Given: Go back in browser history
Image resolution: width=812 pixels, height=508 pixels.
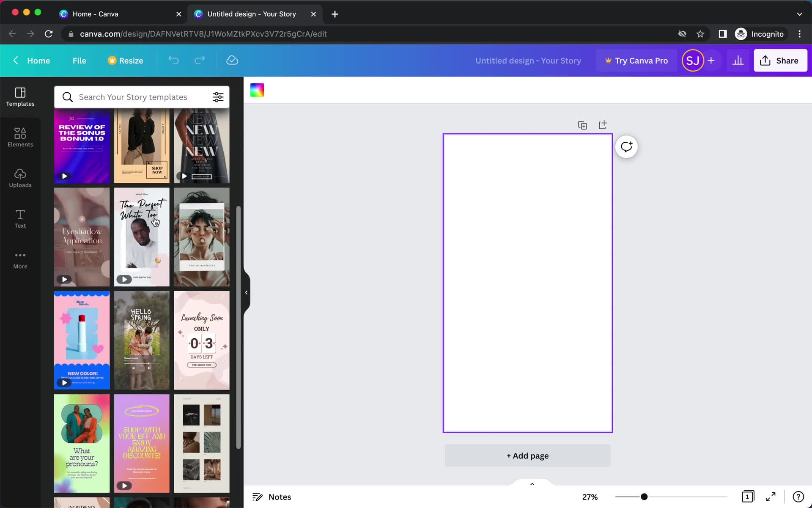Looking at the screenshot, I should coord(12,34).
